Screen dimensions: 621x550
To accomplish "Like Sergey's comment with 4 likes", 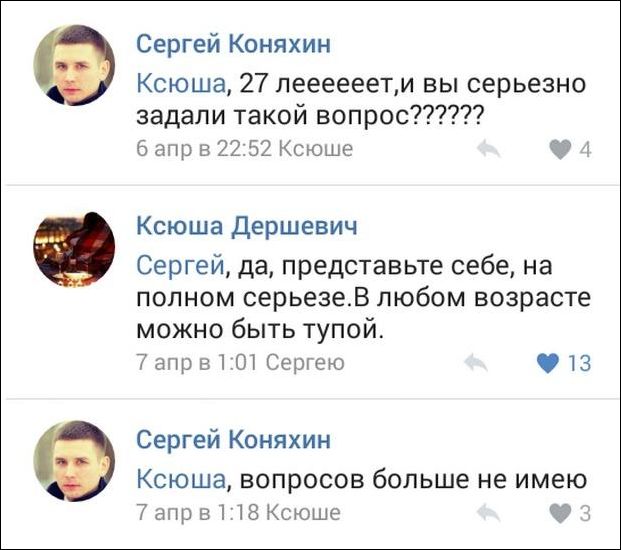I will point(559,150).
